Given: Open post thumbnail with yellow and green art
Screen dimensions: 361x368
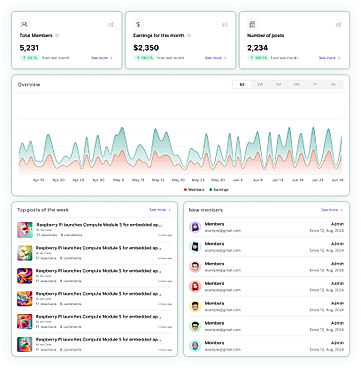Looking at the screenshot, I should point(25,253).
